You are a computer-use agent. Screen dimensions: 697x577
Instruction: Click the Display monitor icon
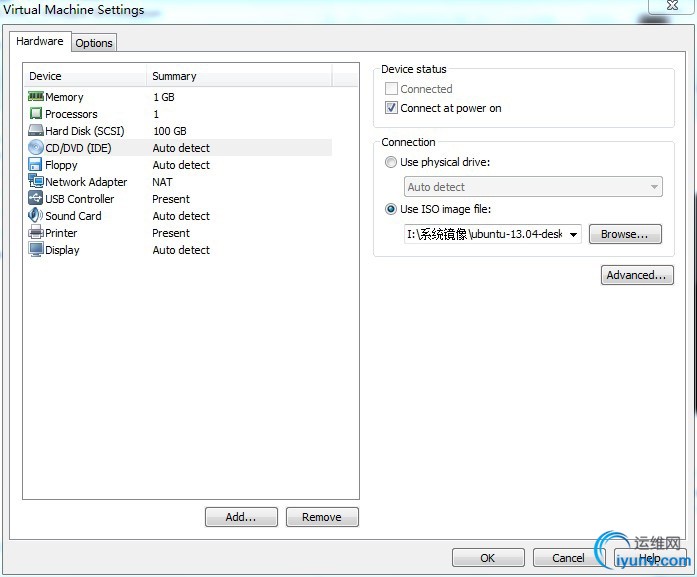(x=36, y=249)
